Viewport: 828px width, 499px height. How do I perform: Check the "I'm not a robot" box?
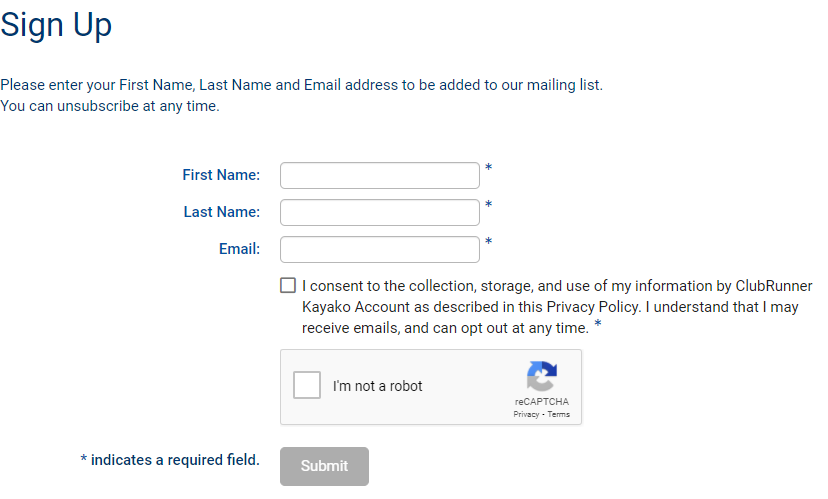click(307, 386)
